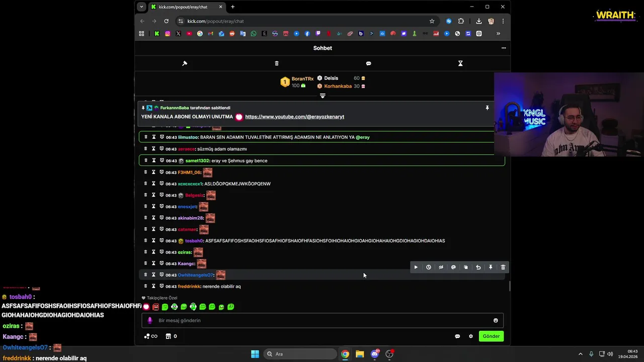Open Chrome apps grid icon
644x362 pixels.
[141, 34]
